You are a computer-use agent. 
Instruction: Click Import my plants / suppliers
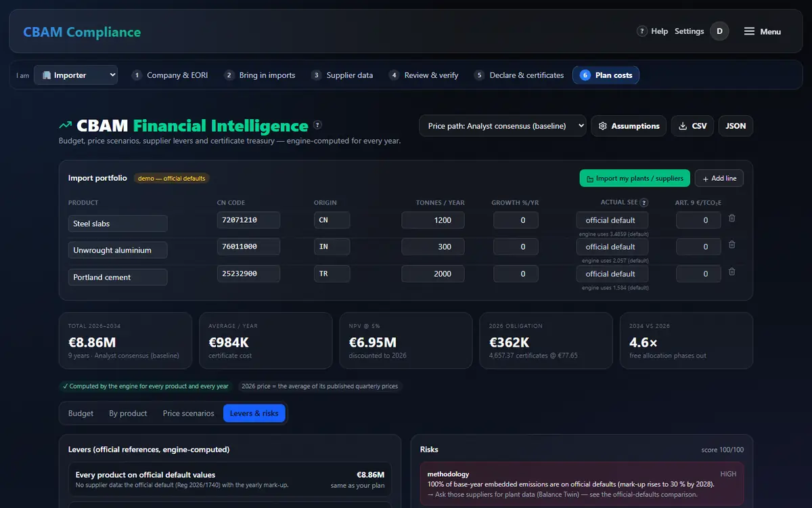[x=635, y=178]
